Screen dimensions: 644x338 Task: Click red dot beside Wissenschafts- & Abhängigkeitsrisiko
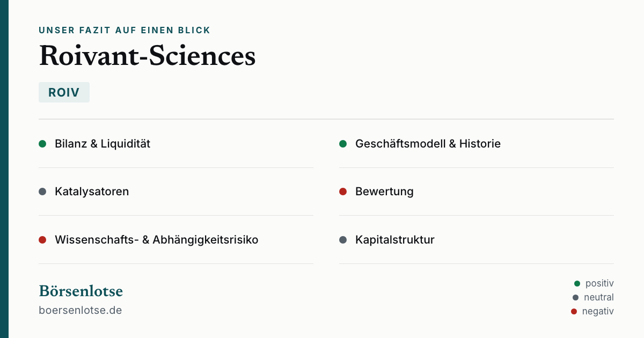(x=42, y=240)
